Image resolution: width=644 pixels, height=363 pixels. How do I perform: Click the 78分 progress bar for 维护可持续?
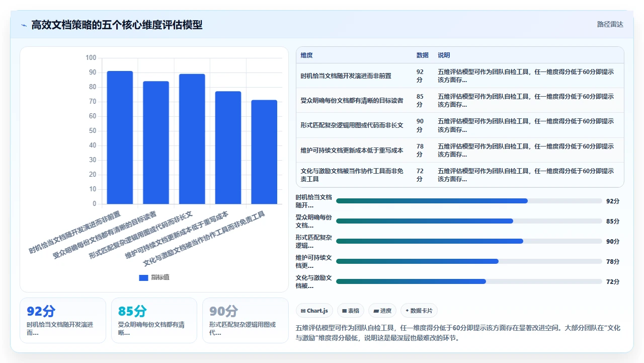(469, 261)
